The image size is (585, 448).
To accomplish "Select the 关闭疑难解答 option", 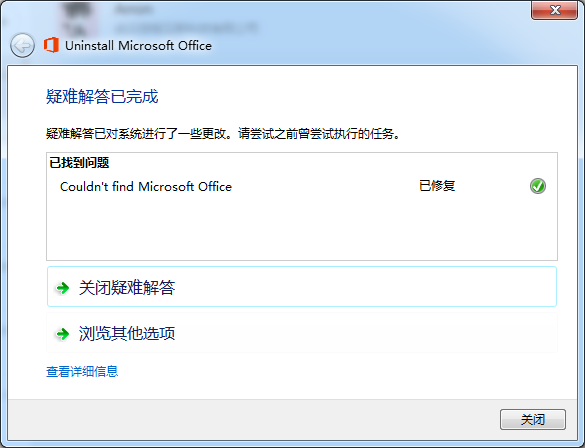I will coord(302,286).
